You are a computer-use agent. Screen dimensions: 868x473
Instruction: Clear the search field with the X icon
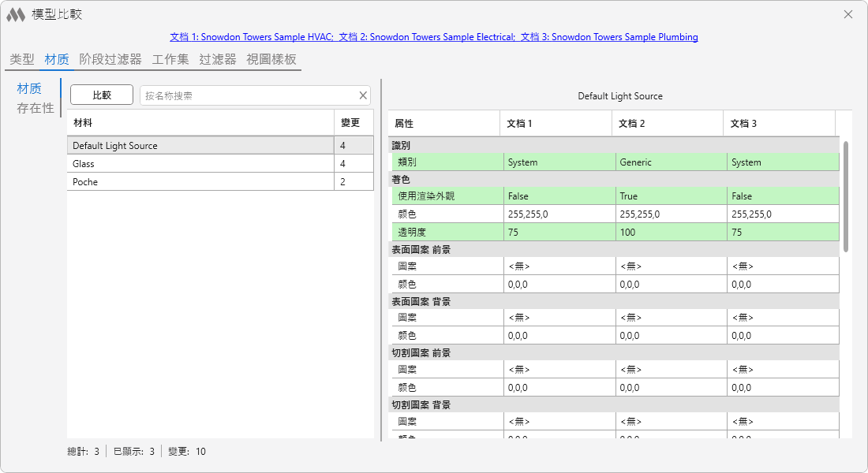point(363,95)
